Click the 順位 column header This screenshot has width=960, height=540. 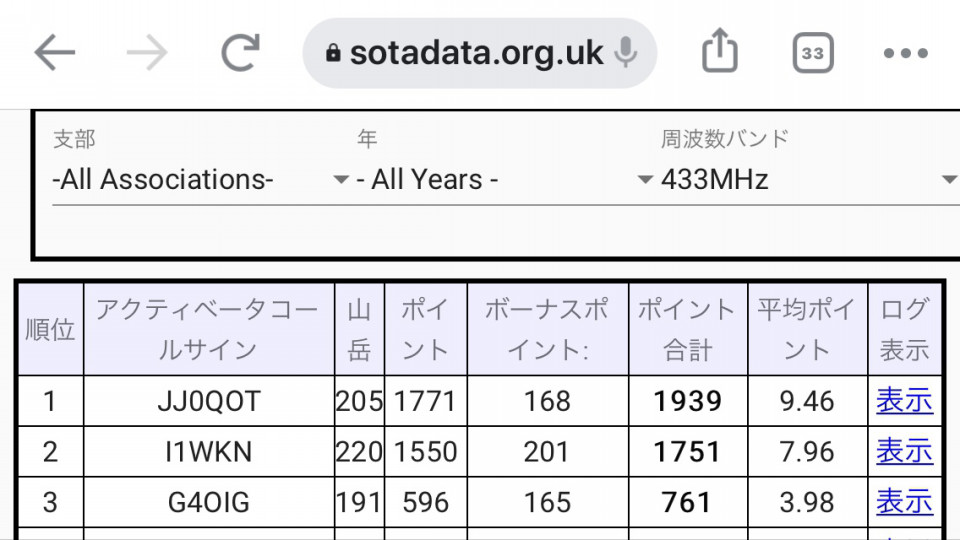pyautogui.click(x=50, y=329)
